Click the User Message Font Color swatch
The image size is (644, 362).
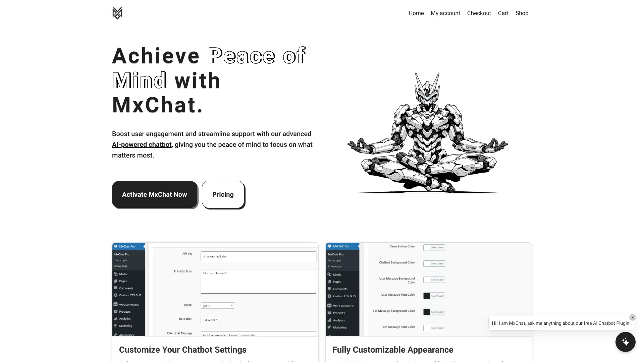(x=426, y=296)
